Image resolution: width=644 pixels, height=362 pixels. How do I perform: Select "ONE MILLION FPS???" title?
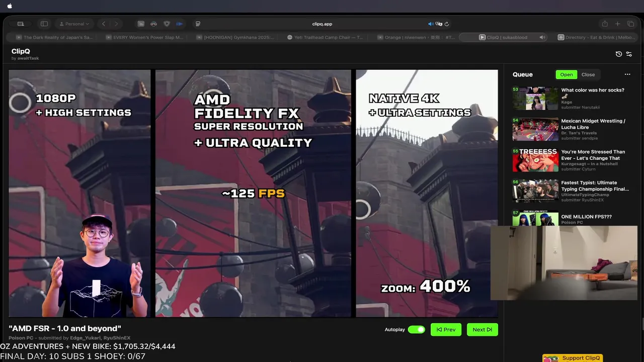click(587, 217)
